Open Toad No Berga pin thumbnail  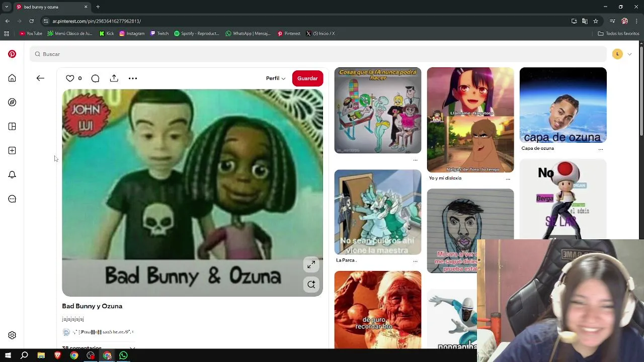(563, 199)
